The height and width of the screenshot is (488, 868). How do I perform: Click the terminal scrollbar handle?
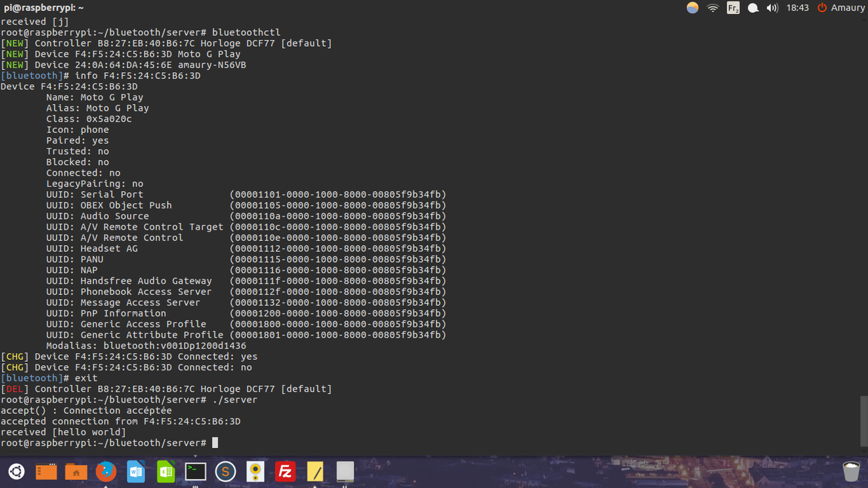click(x=863, y=421)
